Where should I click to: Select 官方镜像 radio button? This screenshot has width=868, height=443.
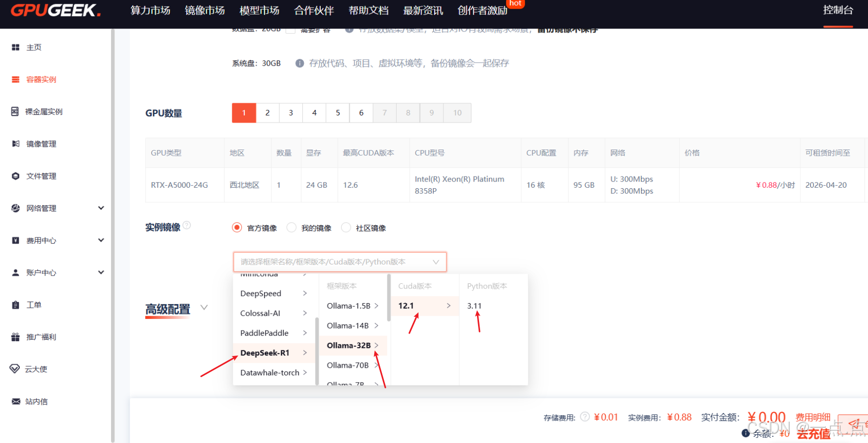pyautogui.click(x=237, y=228)
